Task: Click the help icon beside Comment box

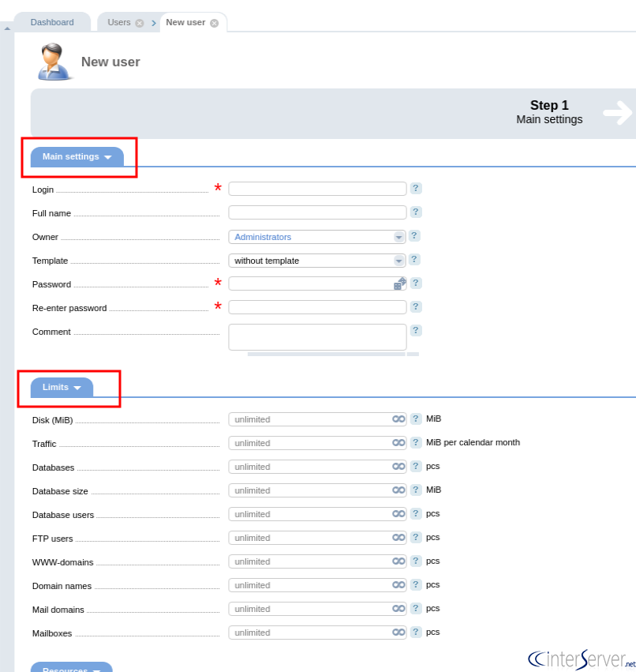Action: click(415, 330)
